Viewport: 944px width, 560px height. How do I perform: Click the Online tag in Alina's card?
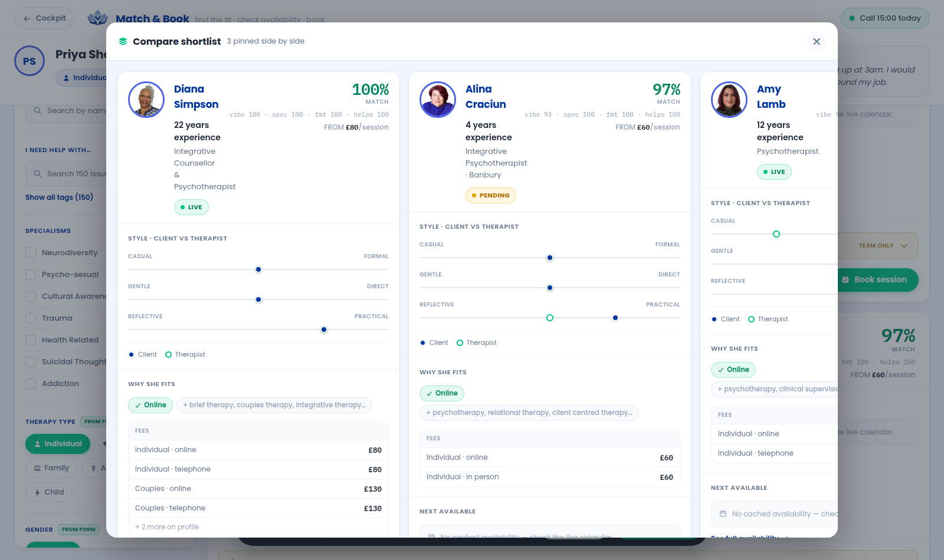[442, 393]
